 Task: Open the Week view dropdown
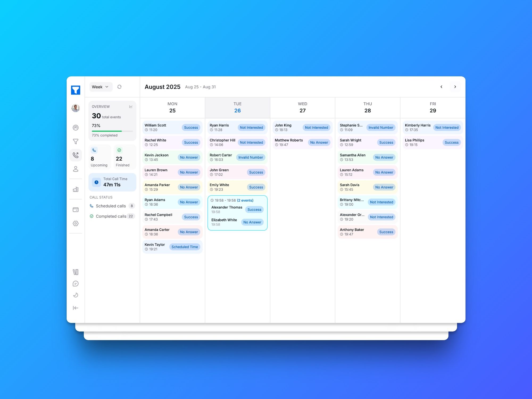pos(101,87)
